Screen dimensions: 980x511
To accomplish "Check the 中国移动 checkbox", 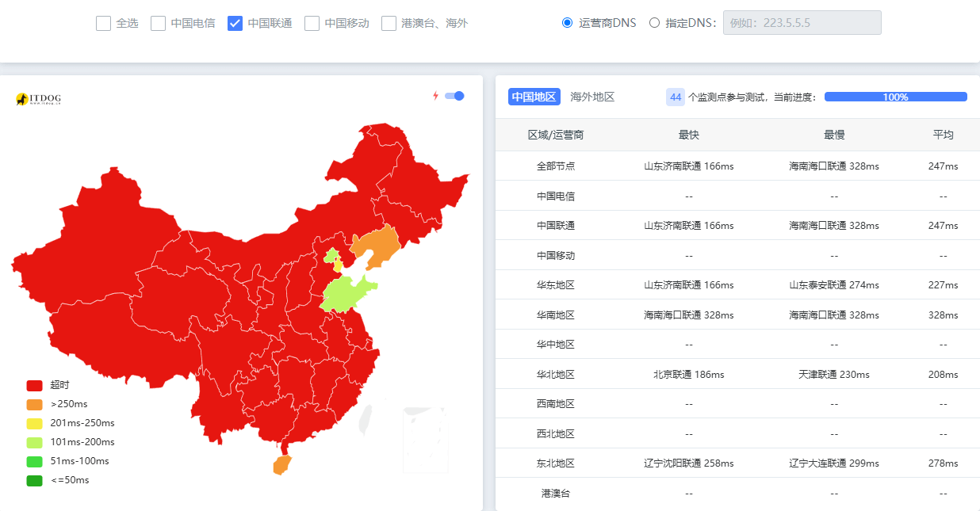I will [x=312, y=23].
